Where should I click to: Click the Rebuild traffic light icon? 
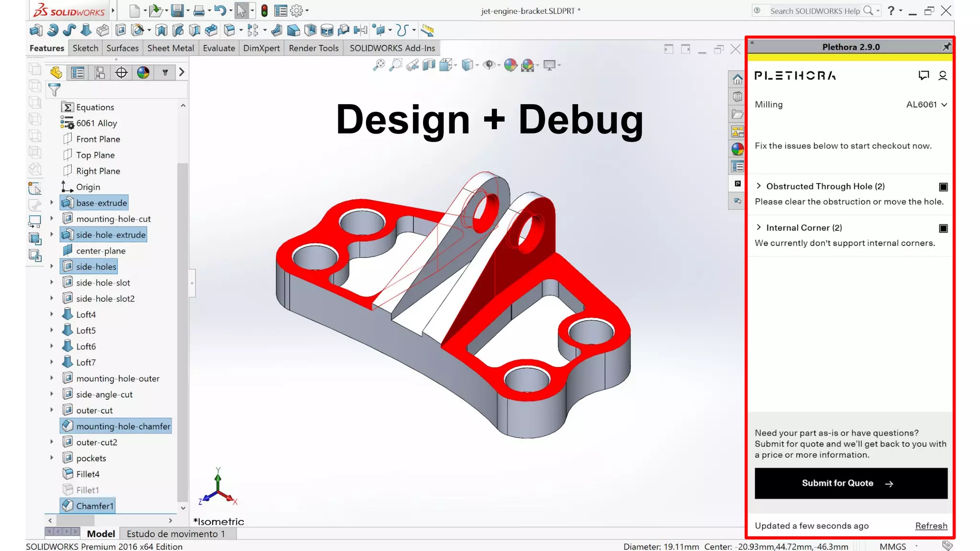[x=264, y=10]
